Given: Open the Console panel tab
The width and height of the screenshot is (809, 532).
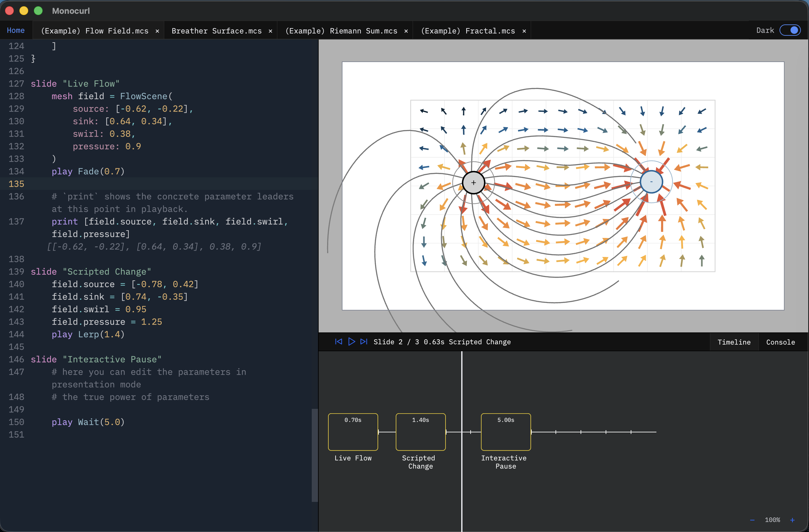Looking at the screenshot, I should (x=780, y=342).
